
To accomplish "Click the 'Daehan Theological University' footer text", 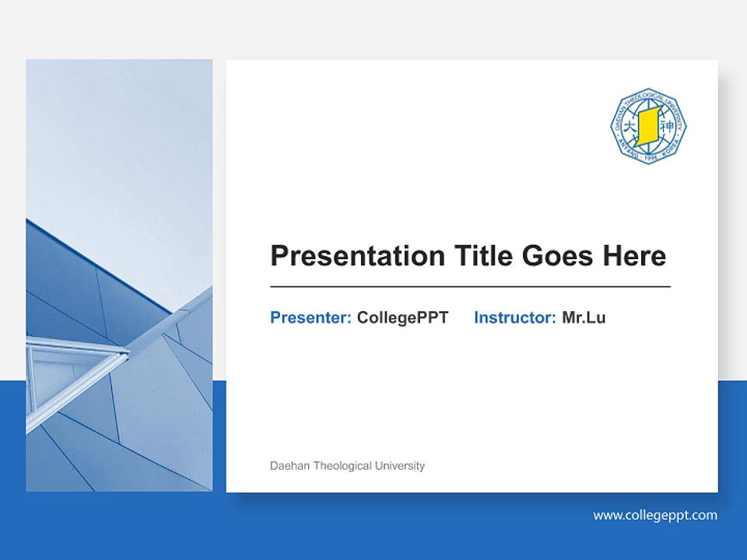I will tap(347, 466).
